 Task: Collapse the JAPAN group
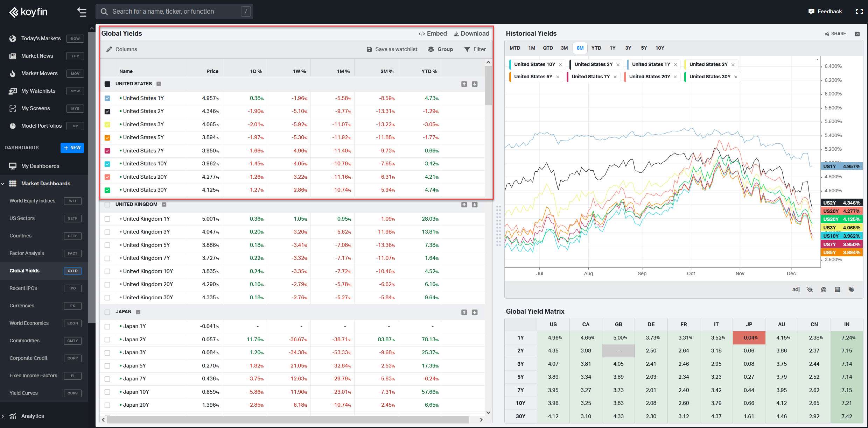138,312
